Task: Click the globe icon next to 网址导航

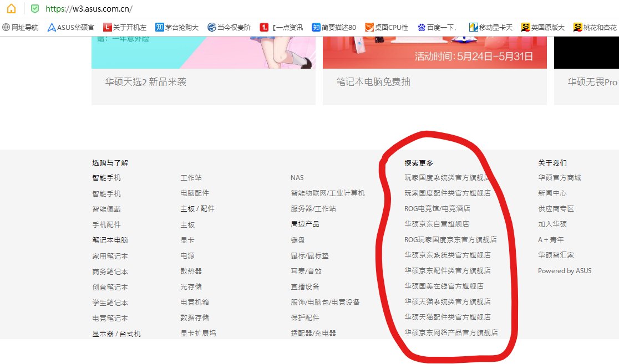Action: point(6,26)
